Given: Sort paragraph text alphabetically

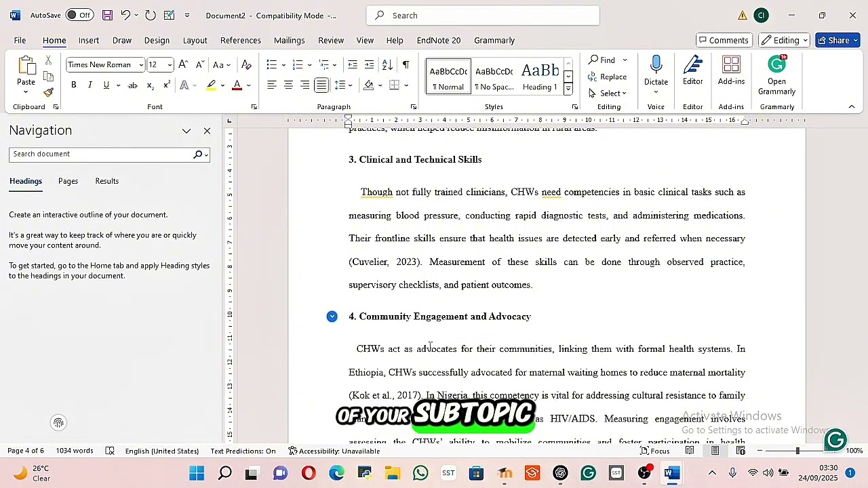Looking at the screenshot, I should [387, 64].
